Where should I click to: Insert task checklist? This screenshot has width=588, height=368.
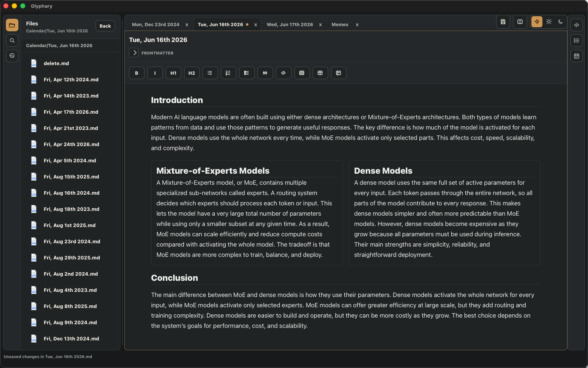tap(247, 73)
